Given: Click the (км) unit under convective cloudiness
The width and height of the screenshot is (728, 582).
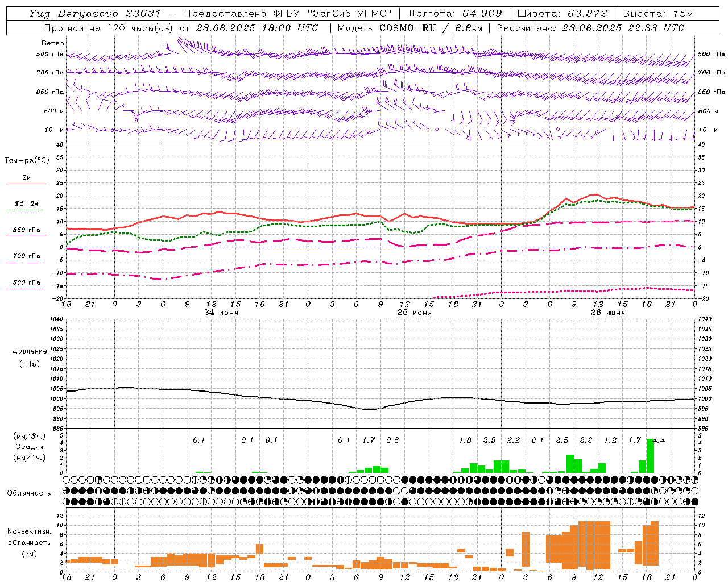Looking at the screenshot, I should [x=30, y=554].
